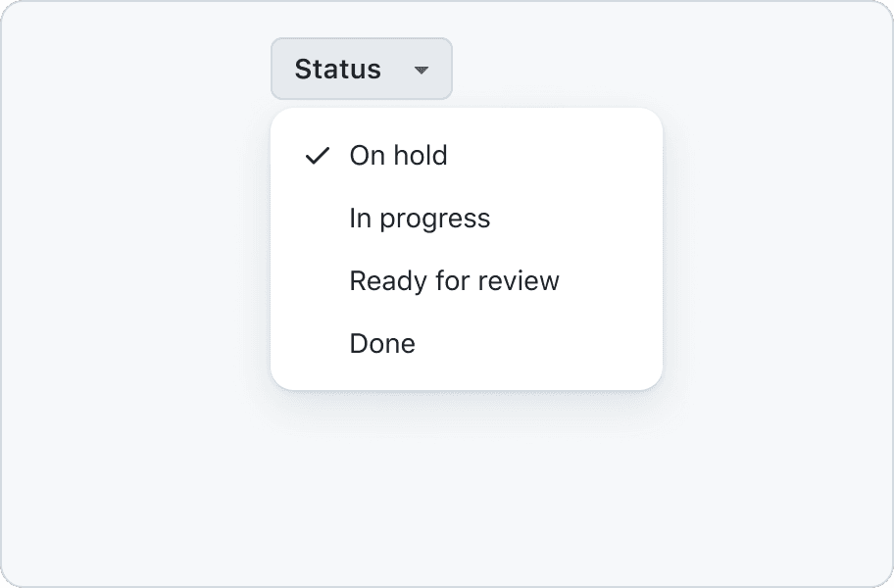Viewport: 894px width, 588px height.
Task: Click the word "progress" in the menu
Action: (434, 219)
